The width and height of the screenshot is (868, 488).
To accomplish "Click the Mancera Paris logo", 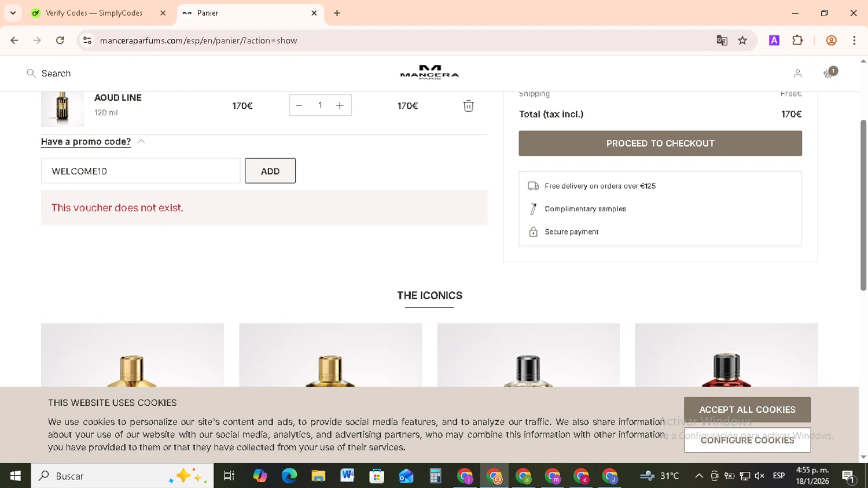I will point(429,72).
